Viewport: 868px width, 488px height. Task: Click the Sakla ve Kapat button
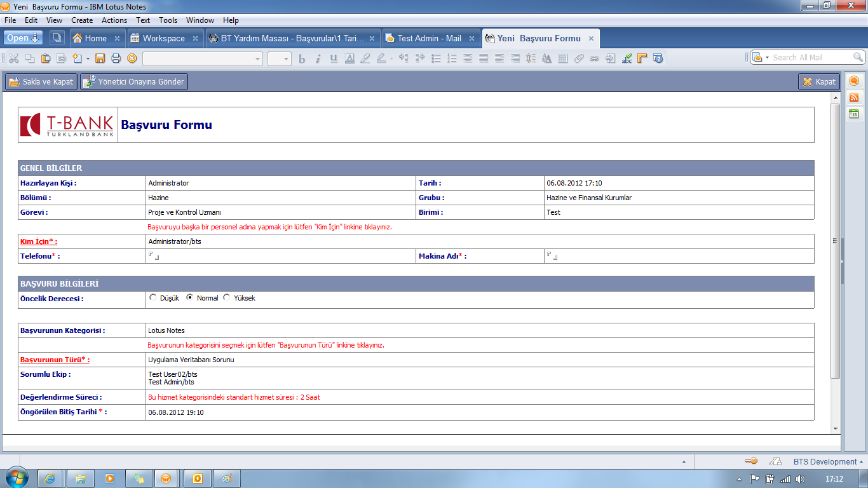pyautogui.click(x=41, y=81)
